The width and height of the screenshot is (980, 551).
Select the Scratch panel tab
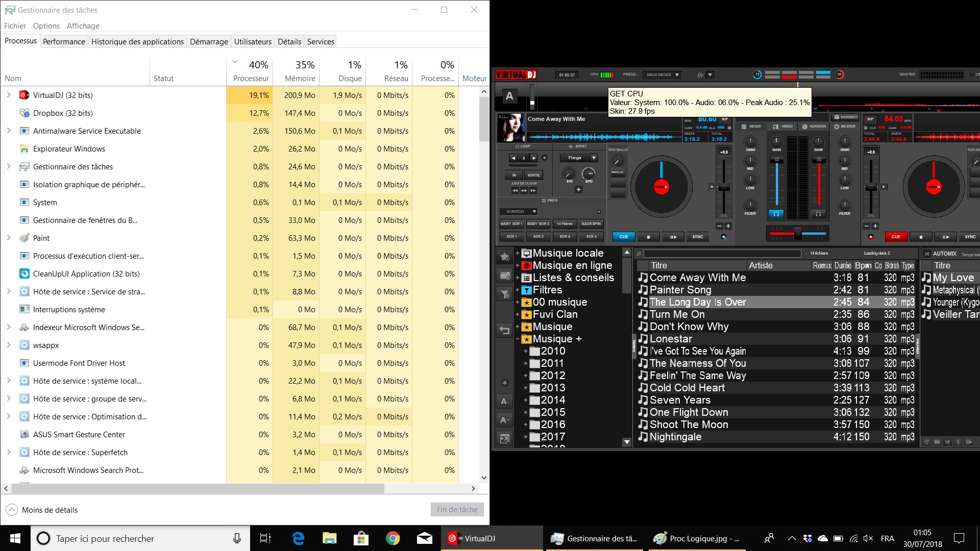(814, 126)
